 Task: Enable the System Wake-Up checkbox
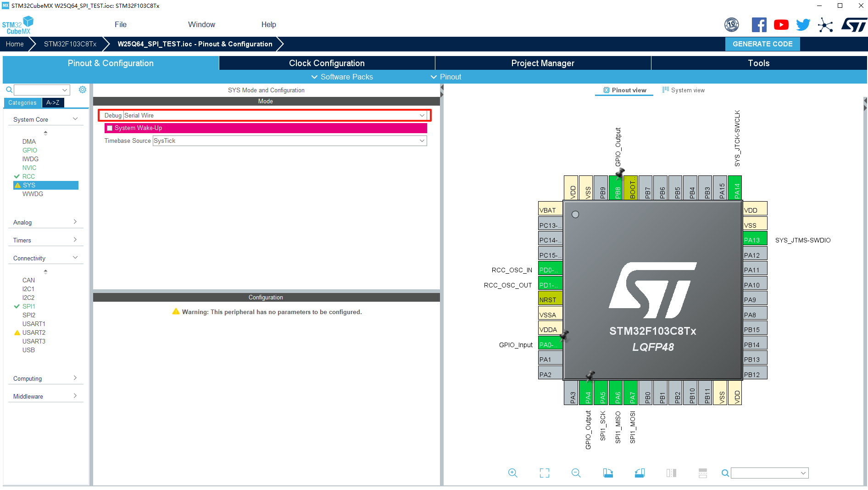coord(110,128)
